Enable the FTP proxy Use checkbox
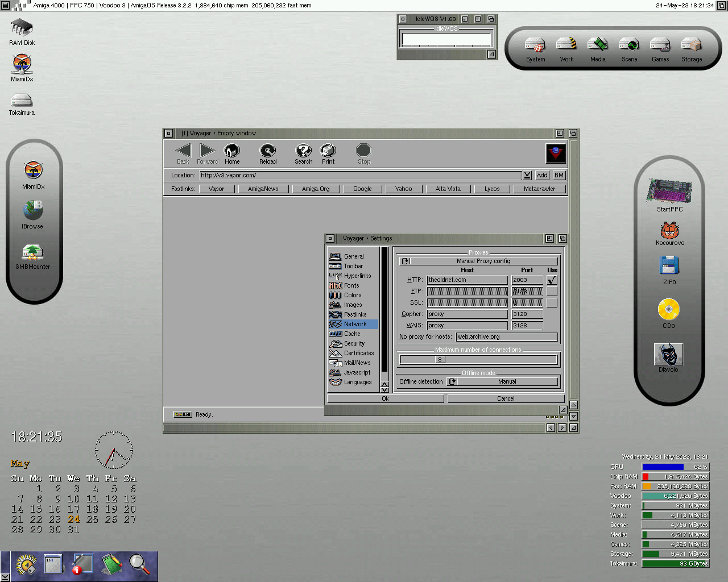728x582 pixels. click(552, 292)
